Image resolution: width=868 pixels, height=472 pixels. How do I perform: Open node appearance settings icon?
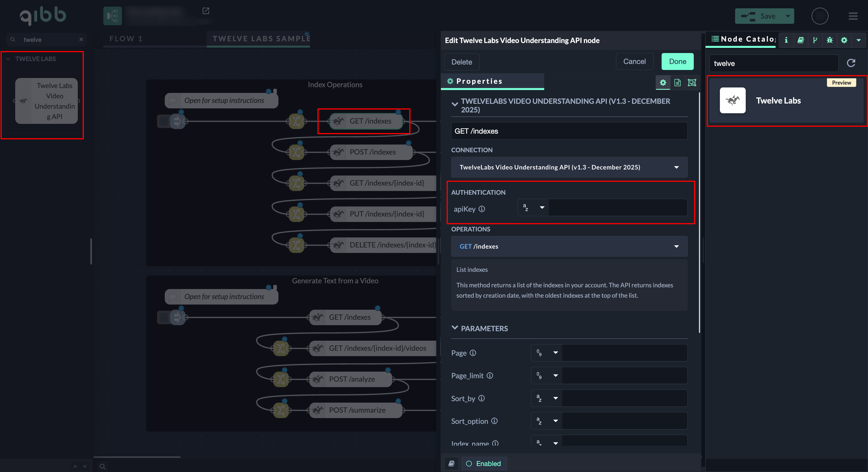tap(692, 83)
